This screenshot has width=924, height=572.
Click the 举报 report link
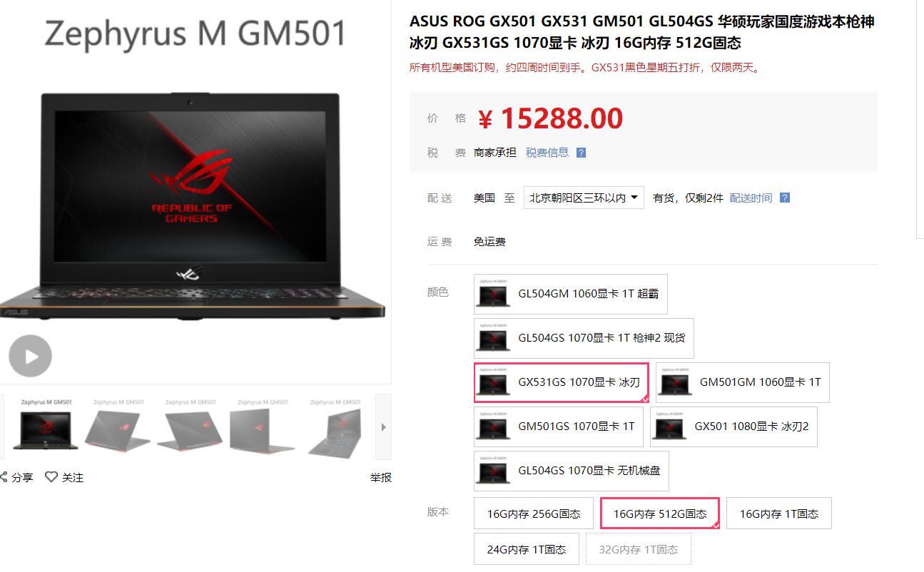(380, 477)
